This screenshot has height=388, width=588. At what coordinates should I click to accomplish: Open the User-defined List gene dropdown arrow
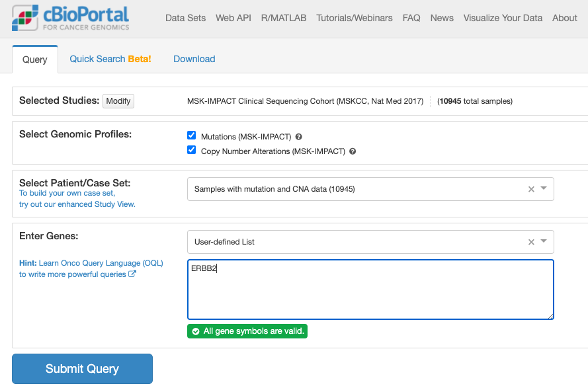coord(544,242)
